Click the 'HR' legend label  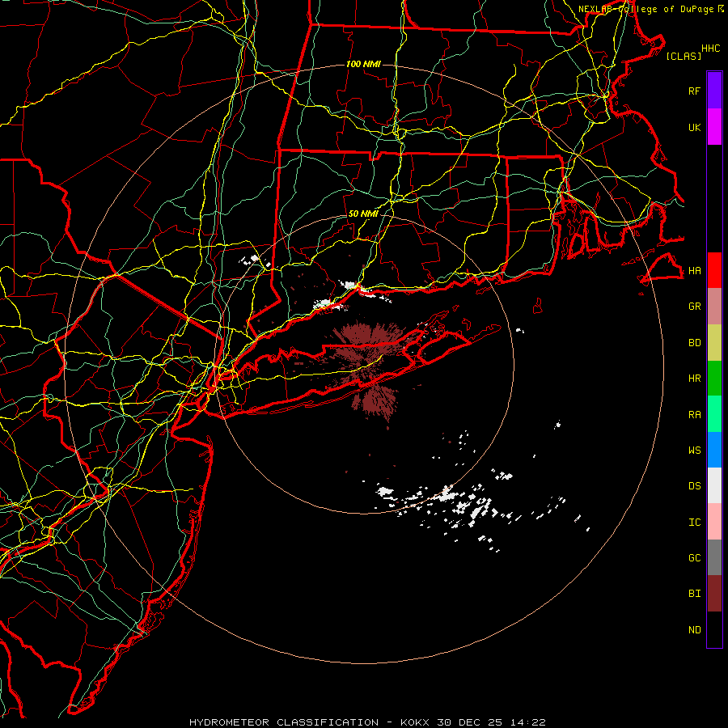(694, 379)
